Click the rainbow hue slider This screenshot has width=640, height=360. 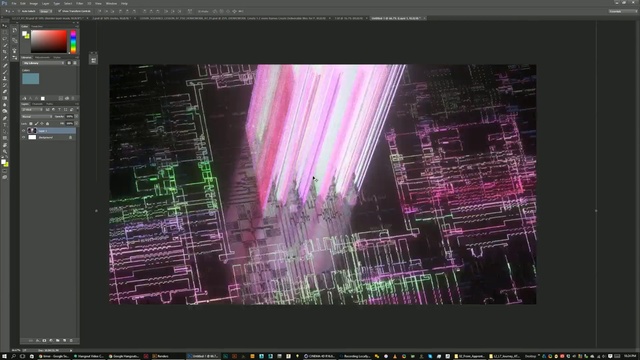(73, 42)
